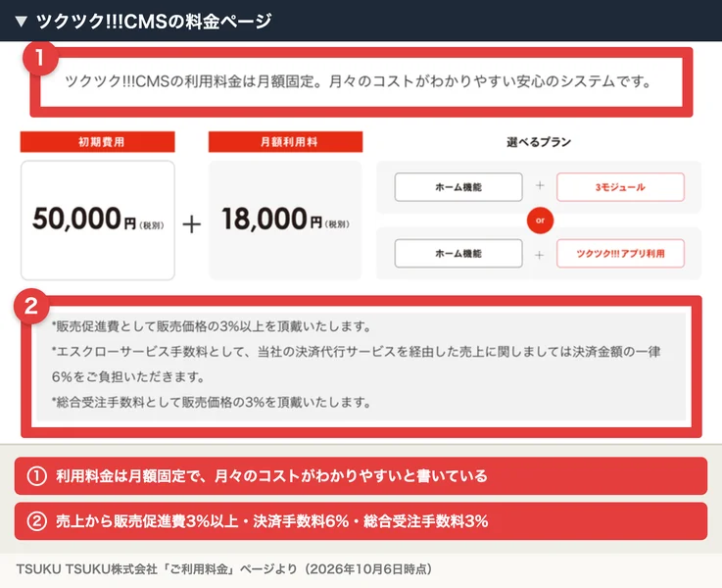Image resolution: width=722 pixels, height=588 pixels.
Task: Click the 選べるプラン heading
Action: coord(539,142)
